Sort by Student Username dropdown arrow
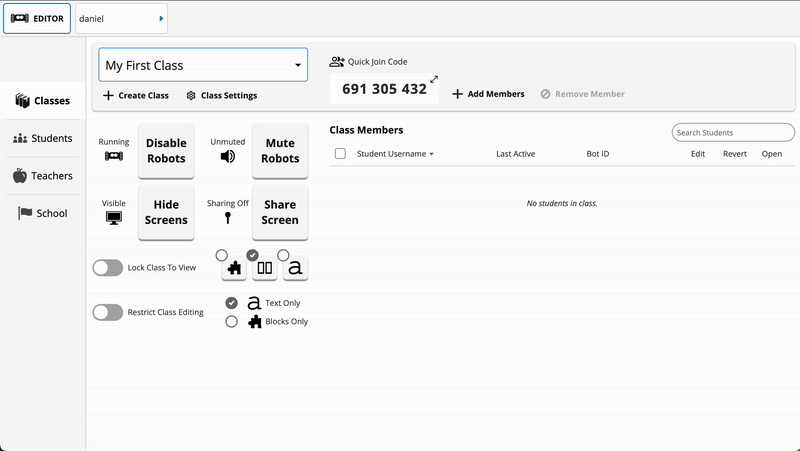Screen dimensions: 800x451 (x=432, y=154)
